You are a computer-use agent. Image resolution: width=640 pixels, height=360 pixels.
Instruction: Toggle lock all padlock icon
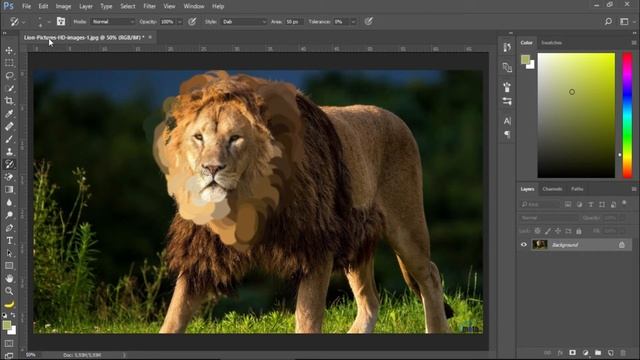pos(578,231)
